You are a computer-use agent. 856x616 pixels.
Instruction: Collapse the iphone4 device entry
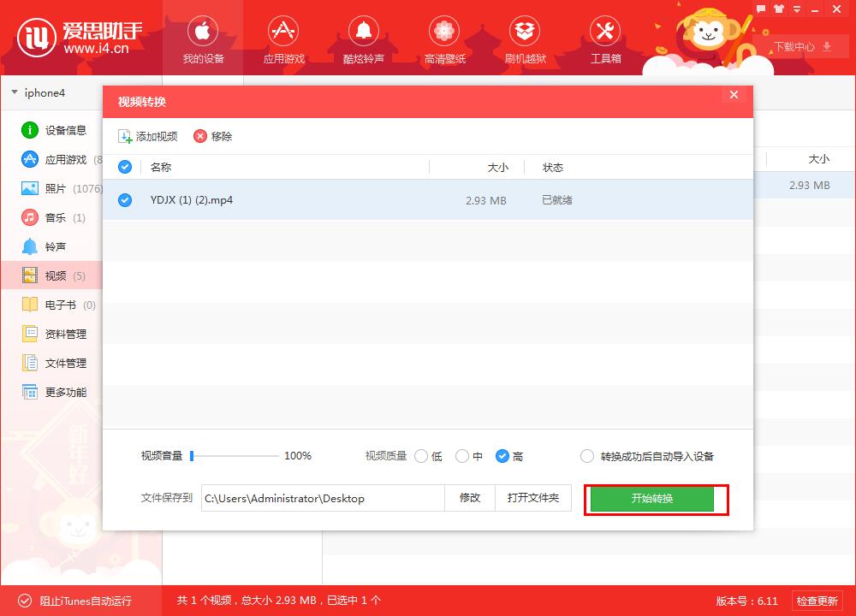pos(14,92)
